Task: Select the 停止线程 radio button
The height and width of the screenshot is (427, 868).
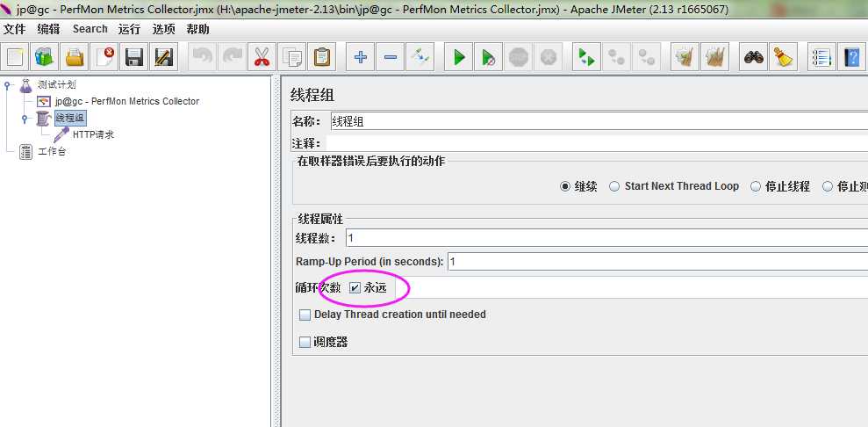Action: click(x=756, y=186)
